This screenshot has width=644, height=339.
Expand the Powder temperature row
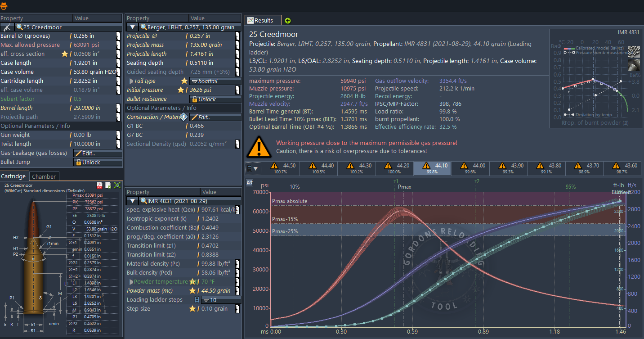pos(131,282)
